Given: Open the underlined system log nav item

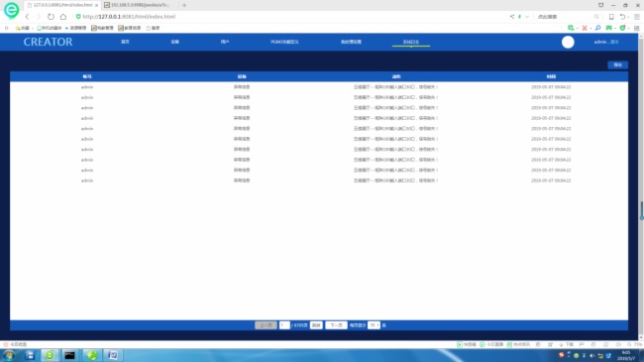Looking at the screenshot, I should pyautogui.click(x=411, y=42).
